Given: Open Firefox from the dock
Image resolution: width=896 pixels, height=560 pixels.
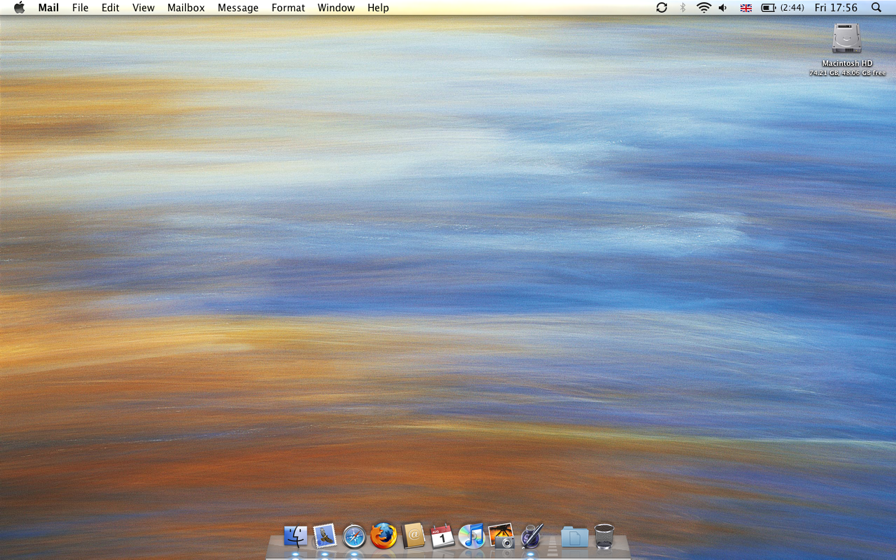Looking at the screenshot, I should coord(383,536).
